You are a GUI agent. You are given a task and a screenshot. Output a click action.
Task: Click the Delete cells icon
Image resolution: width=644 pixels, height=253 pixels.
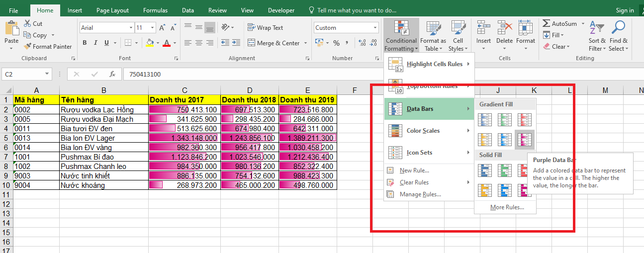[504, 29]
